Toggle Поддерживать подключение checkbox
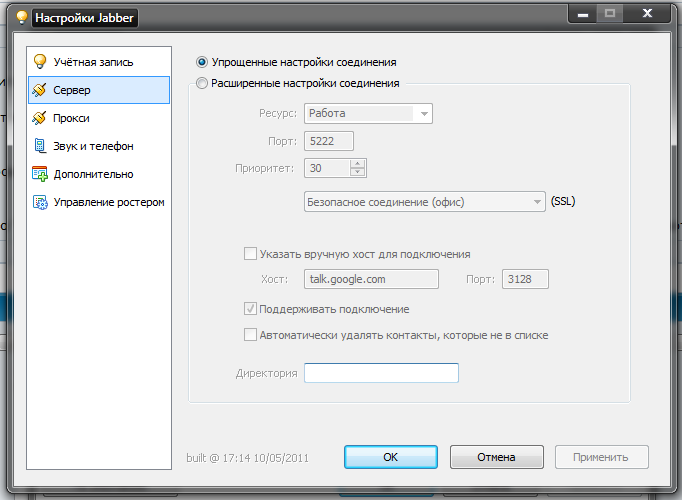Screen dimensions: 682x500 click(x=250, y=309)
